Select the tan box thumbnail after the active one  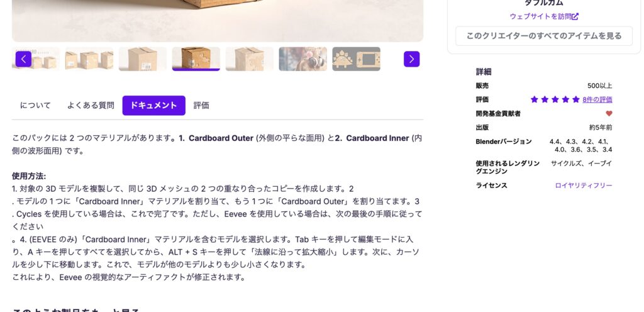tap(249, 59)
